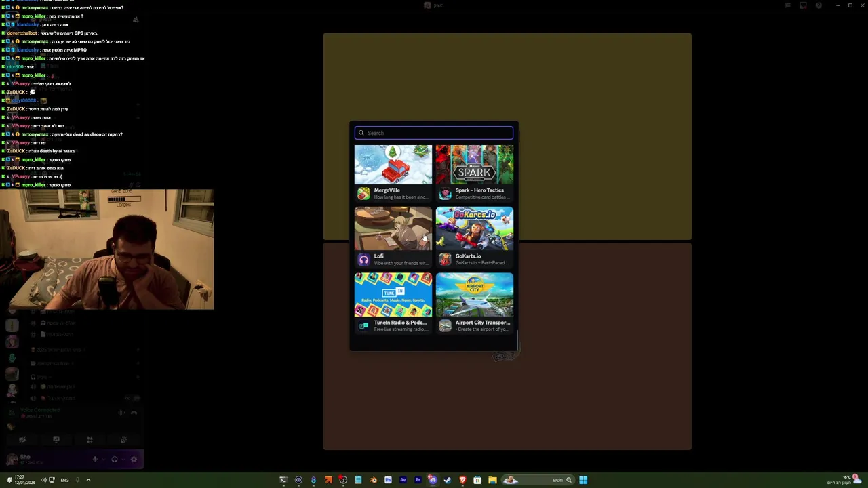Click the small Airport City app icon
Screen dimensions: 868x488
click(445, 326)
